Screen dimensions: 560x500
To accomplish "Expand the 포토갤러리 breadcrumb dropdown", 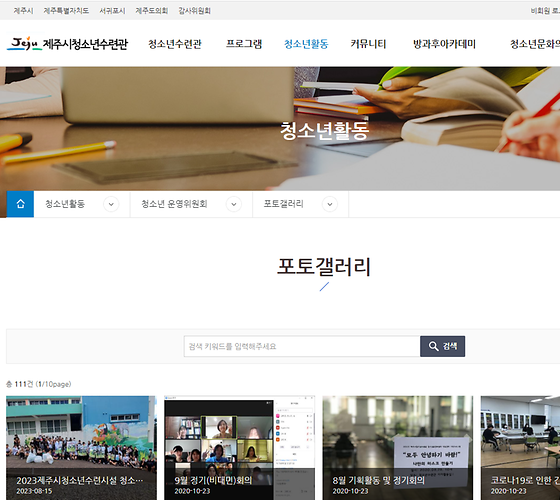I will (330, 204).
